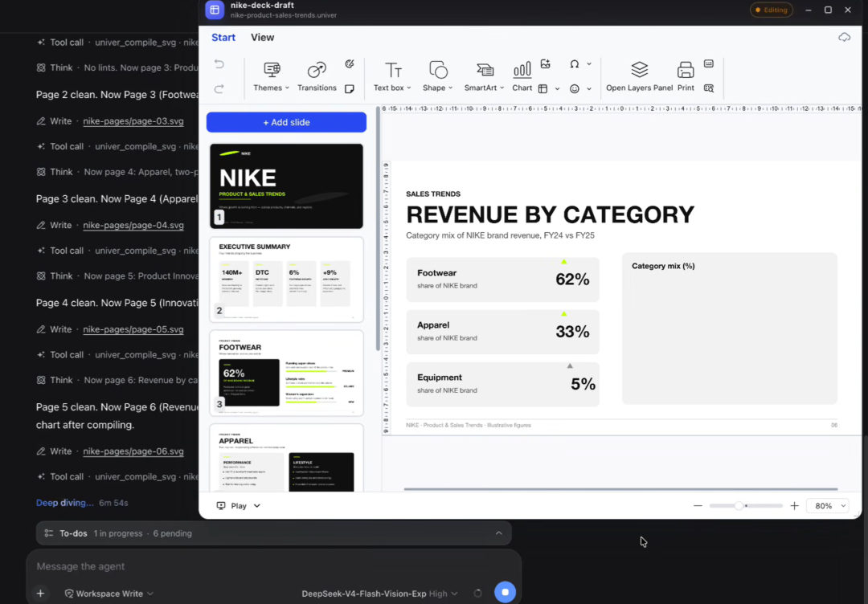Viewport: 868px width, 604px height.
Task: Click the horizontal scrollbar under the slide
Action: (x=620, y=489)
